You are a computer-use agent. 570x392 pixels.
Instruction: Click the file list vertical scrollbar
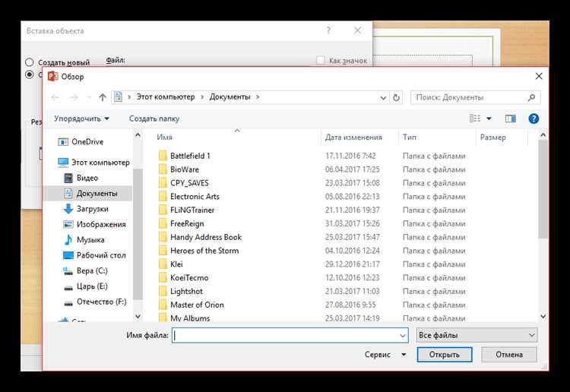pos(543,189)
